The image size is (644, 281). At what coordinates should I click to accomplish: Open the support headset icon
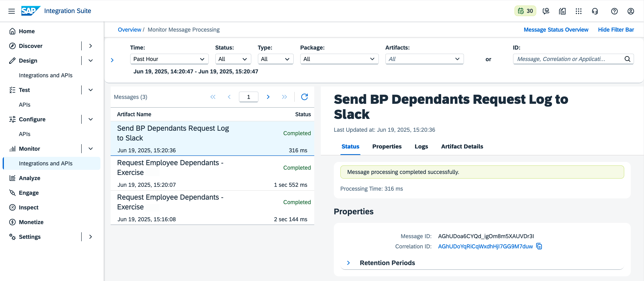tap(595, 11)
